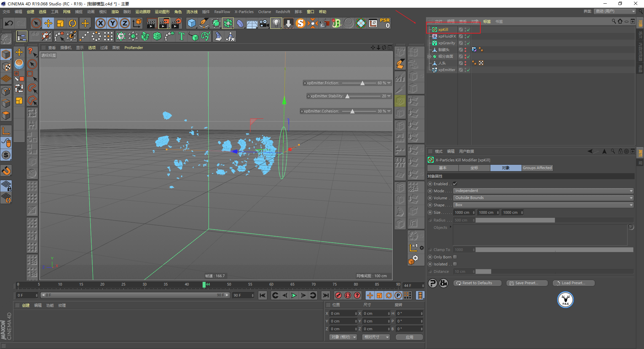Open the xpEmitter.Cohesion HUD dropdown arrow
The width and height of the screenshot is (644, 349).
point(389,111)
